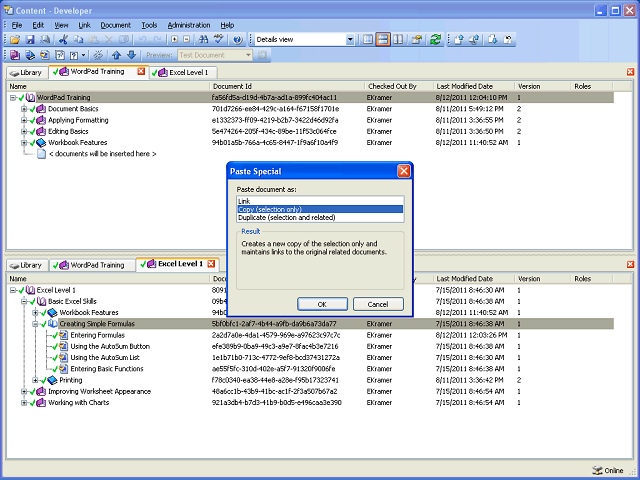
Task: Select the Entering Formulas topic row
Action: tap(98, 336)
